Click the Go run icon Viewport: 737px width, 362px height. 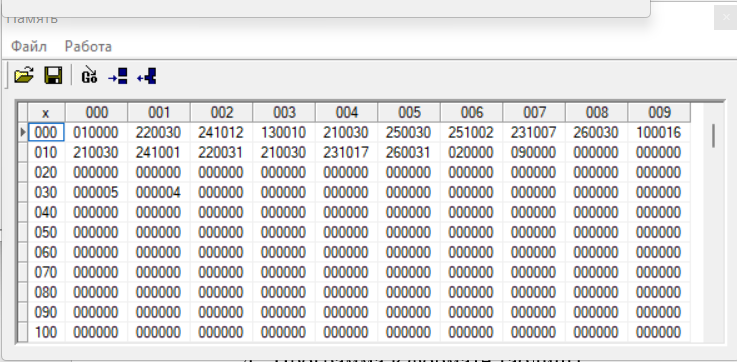pos(89,75)
